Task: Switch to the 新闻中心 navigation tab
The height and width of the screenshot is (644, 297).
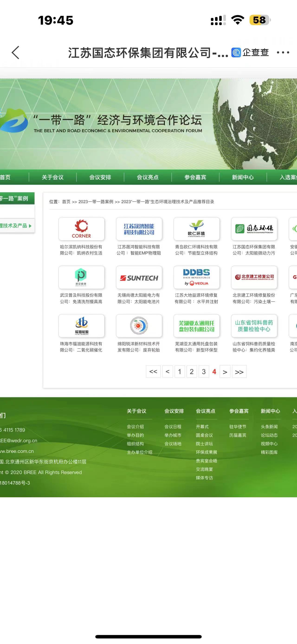Action: (x=242, y=177)
